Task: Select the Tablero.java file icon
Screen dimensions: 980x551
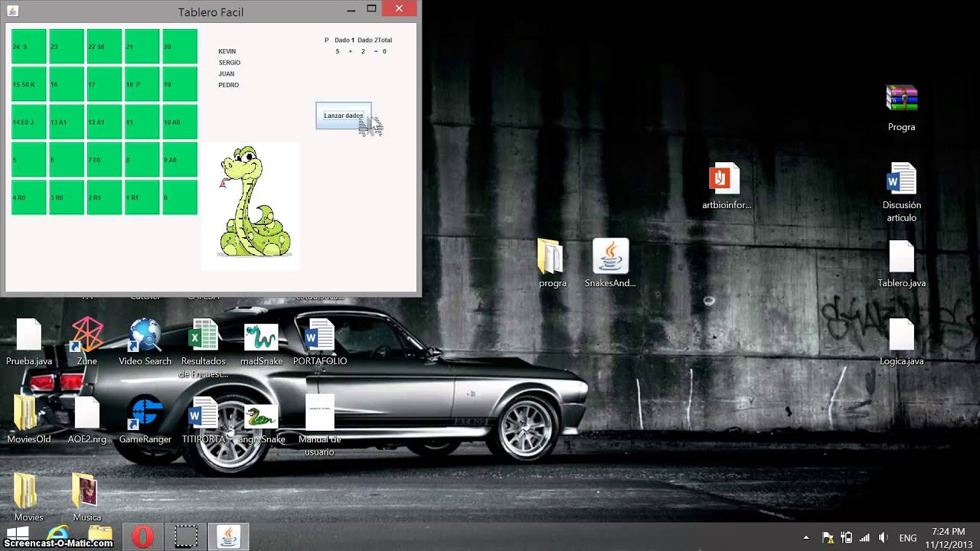Action: click(x=902, y=256)
